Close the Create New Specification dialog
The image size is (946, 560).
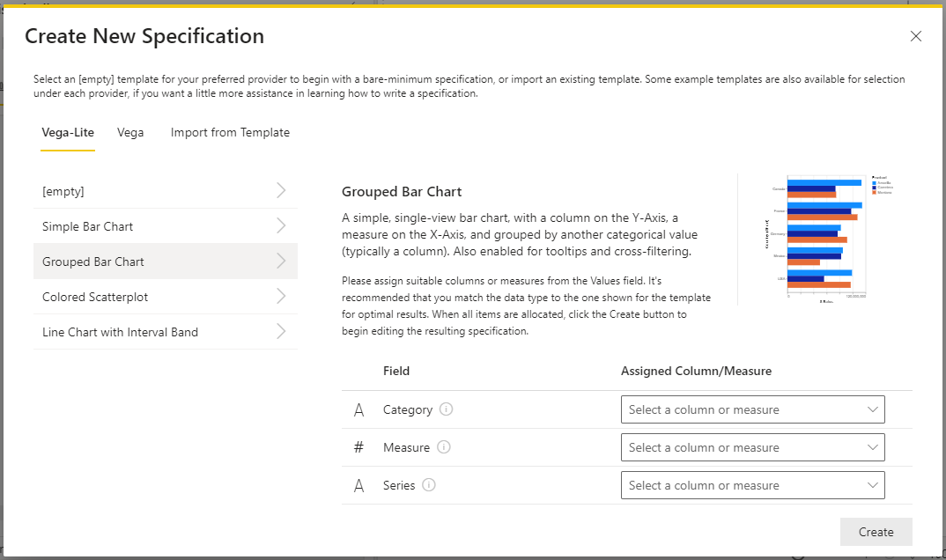coord(916,36)
